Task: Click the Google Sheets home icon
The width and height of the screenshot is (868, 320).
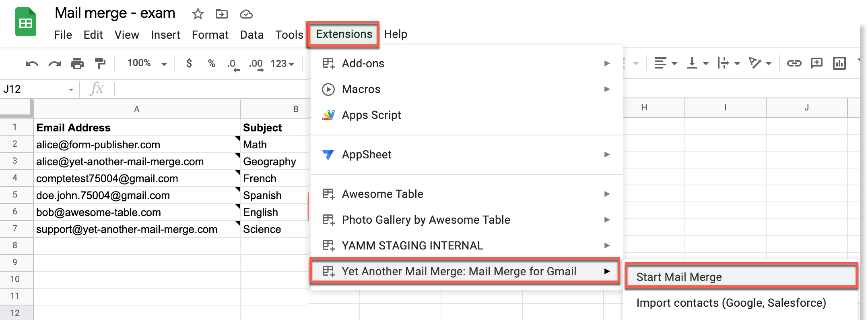Action: click(26, 22)
